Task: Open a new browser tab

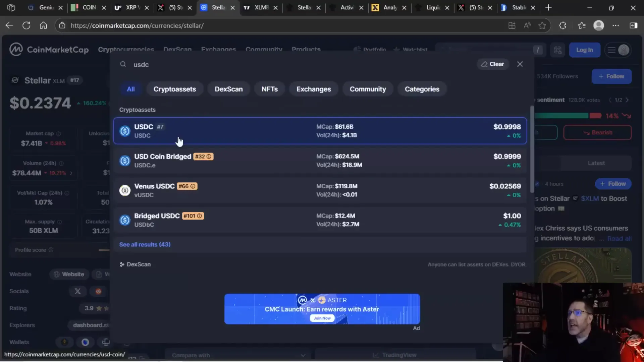Action: coord(548,7)
